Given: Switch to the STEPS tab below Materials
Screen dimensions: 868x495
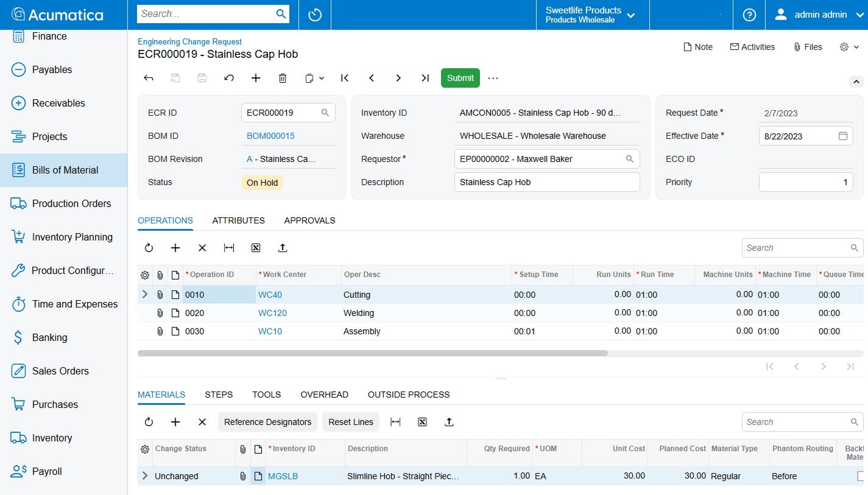Looking at the screenshot, I should [219, 395].
